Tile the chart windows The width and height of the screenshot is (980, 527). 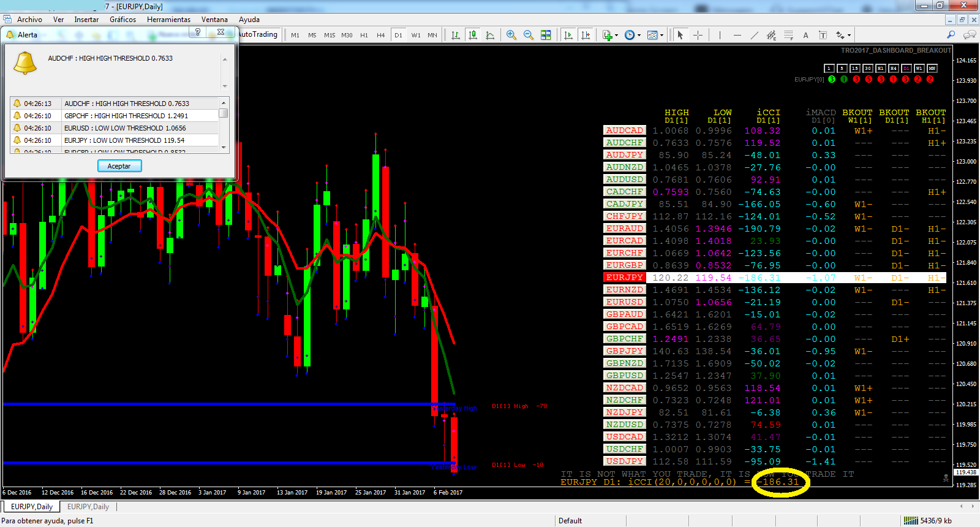click(546, 35)
